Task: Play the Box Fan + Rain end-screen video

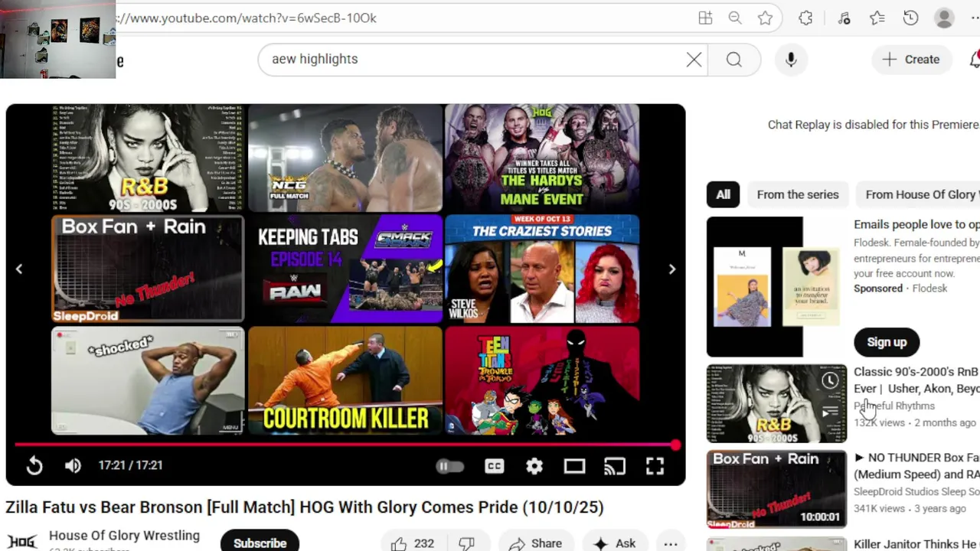Action: tap(148, 269)
